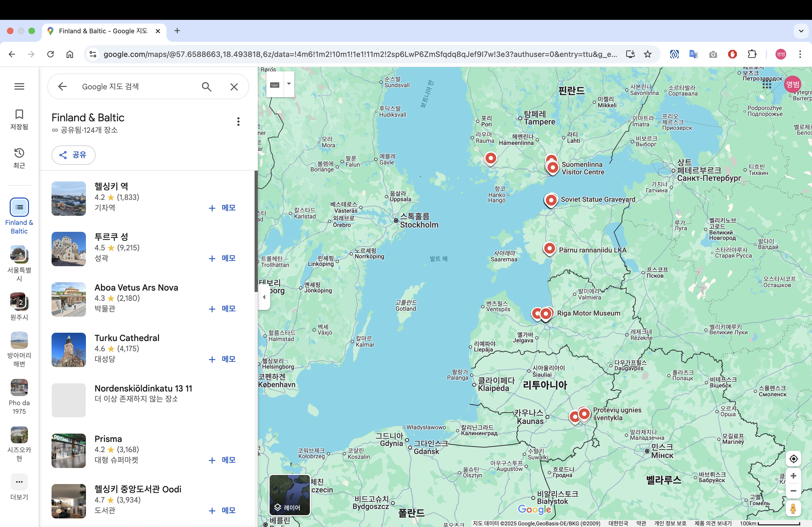Open the Google Translate extension
The height and width of the screenshot is (527, 812).
coord(694,54)
